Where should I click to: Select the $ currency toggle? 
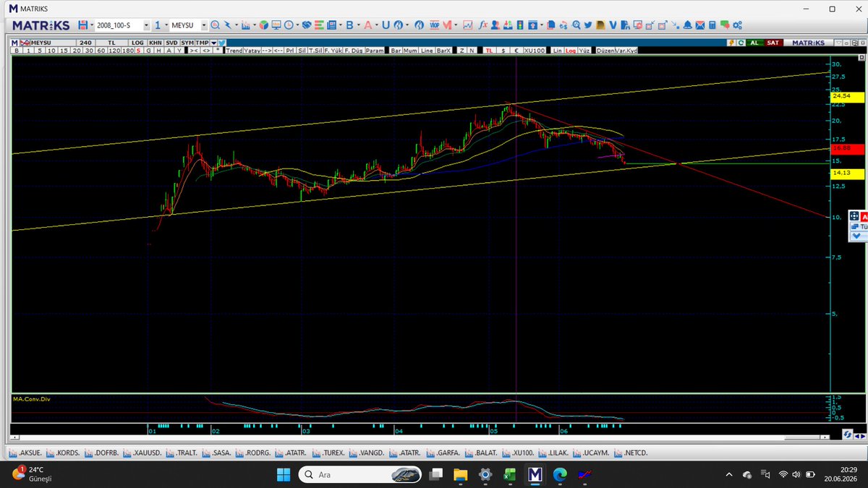click(x=503, y=51)
